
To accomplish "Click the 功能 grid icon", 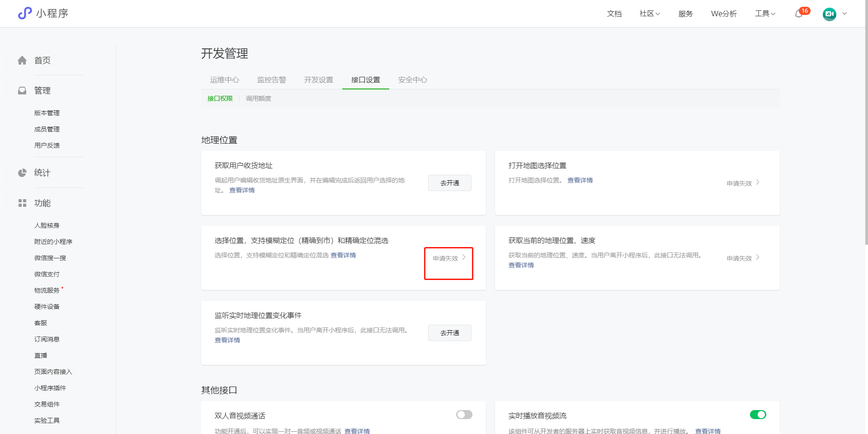I will tap(22, 203).
